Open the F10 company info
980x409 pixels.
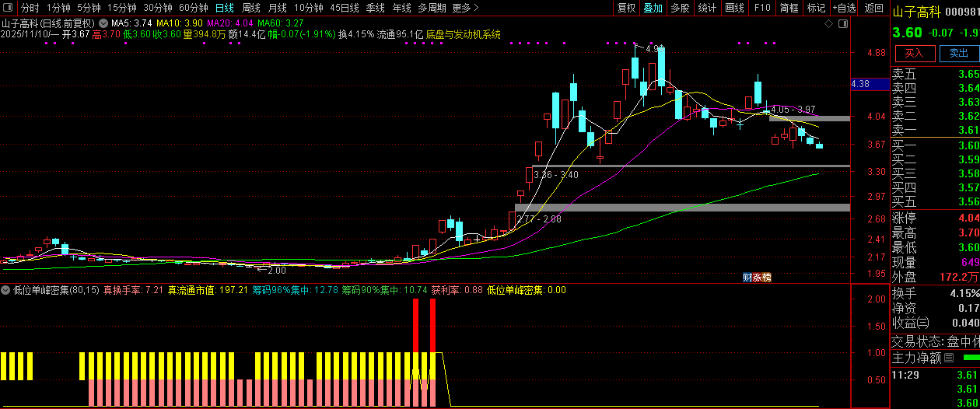click(x=762, y=8)
